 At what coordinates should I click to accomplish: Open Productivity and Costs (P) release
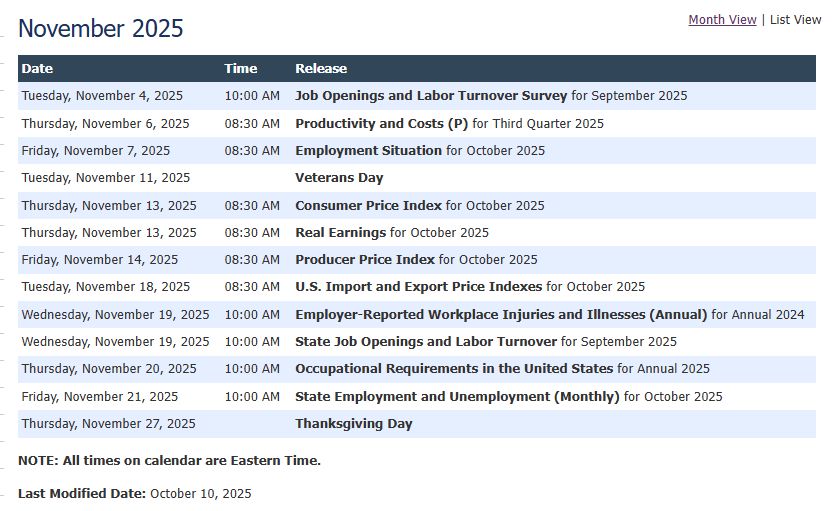381,124
